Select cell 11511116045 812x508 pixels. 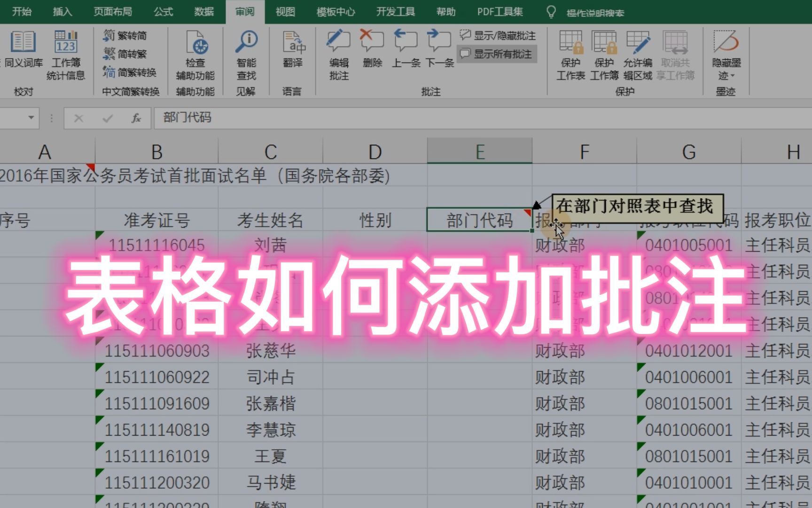coord(157,245)
